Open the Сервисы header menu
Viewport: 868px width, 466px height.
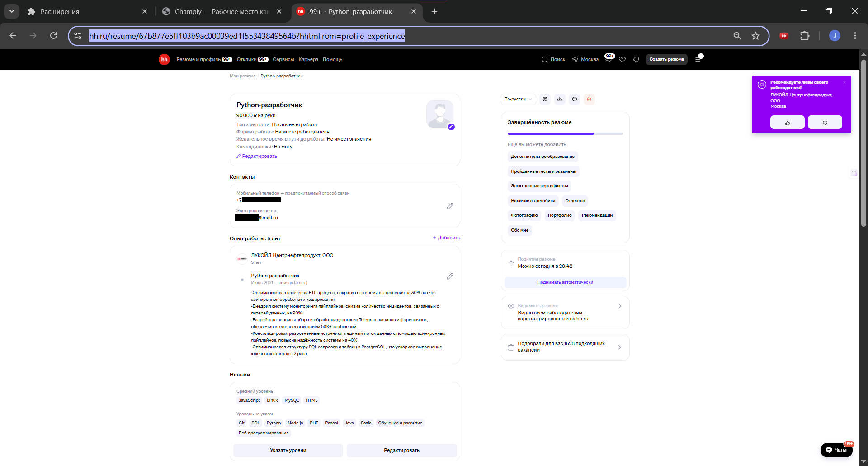tap(283, 59)
